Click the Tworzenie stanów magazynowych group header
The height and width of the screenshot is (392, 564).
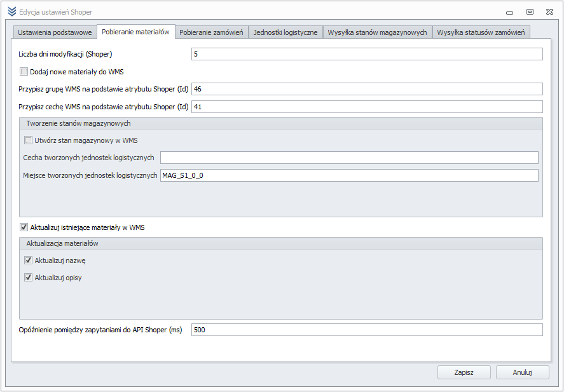(x=281, y=123)
